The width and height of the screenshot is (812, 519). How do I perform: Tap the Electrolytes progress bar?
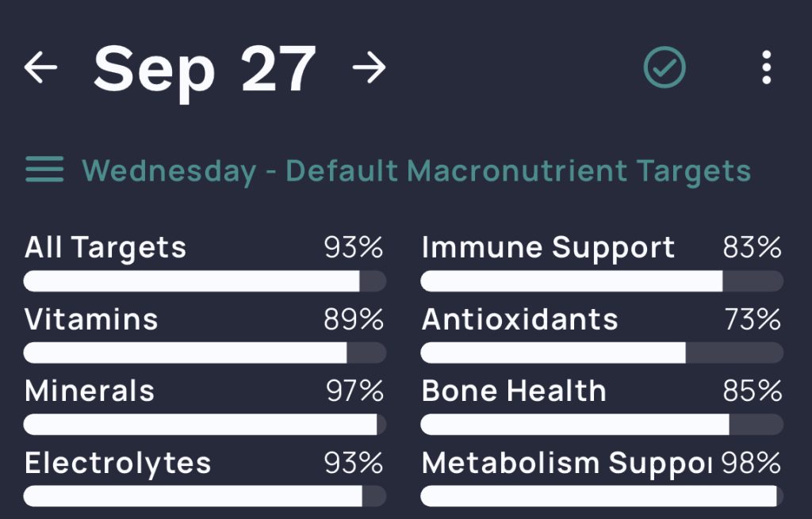[205, 497]
